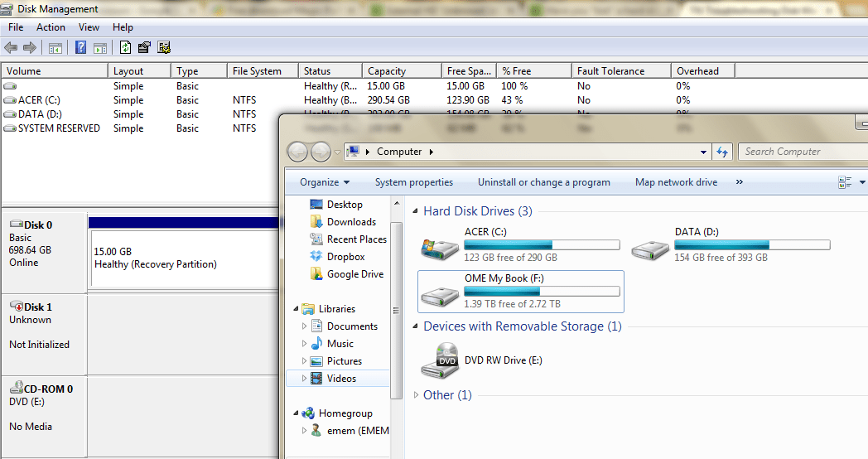Click System properties in Explorer toolbar
The image size is (868, 459).
(414, 182)
